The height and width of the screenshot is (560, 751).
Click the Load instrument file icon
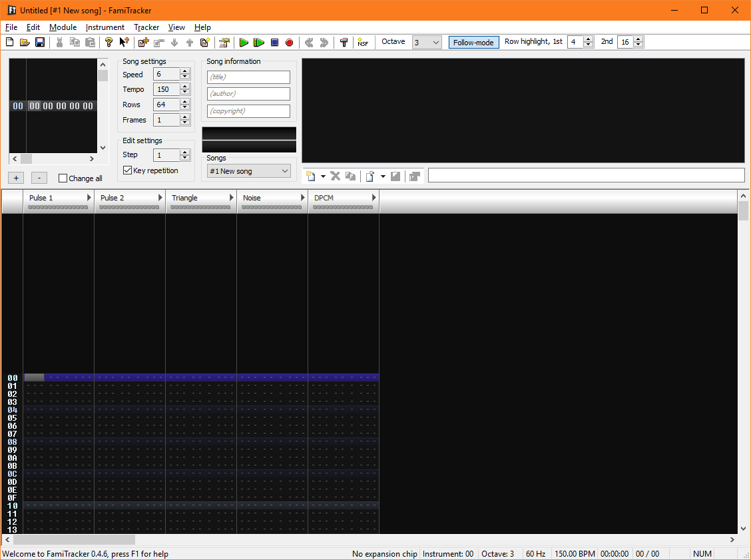pyautogui.click(x=370, y=176)
